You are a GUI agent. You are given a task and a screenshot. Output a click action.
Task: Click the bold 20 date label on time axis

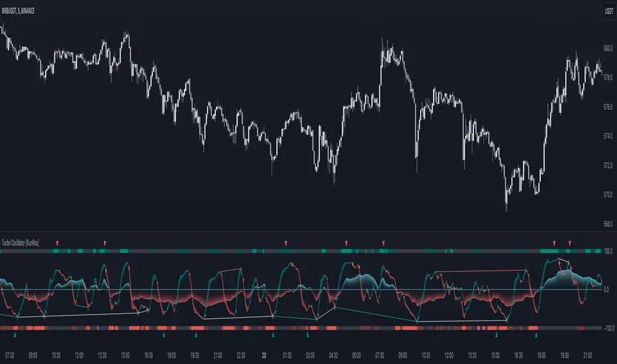pyautogui.click(x=264, y=355)
